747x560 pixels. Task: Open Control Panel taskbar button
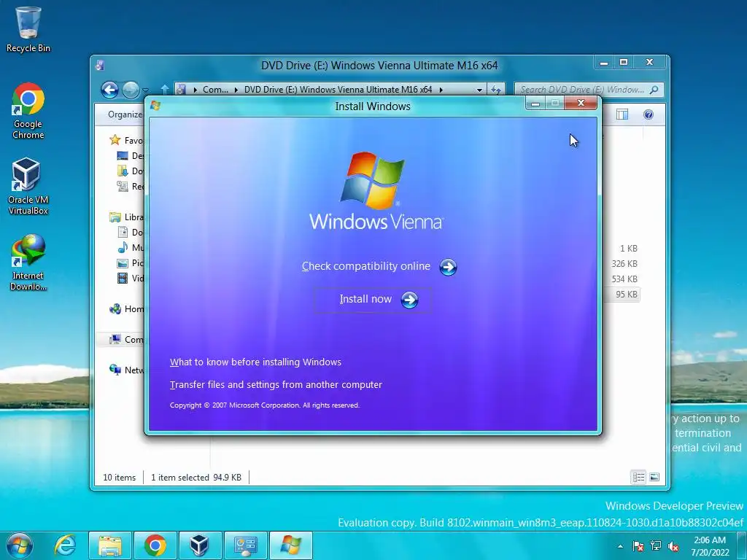tap(245, 545)
